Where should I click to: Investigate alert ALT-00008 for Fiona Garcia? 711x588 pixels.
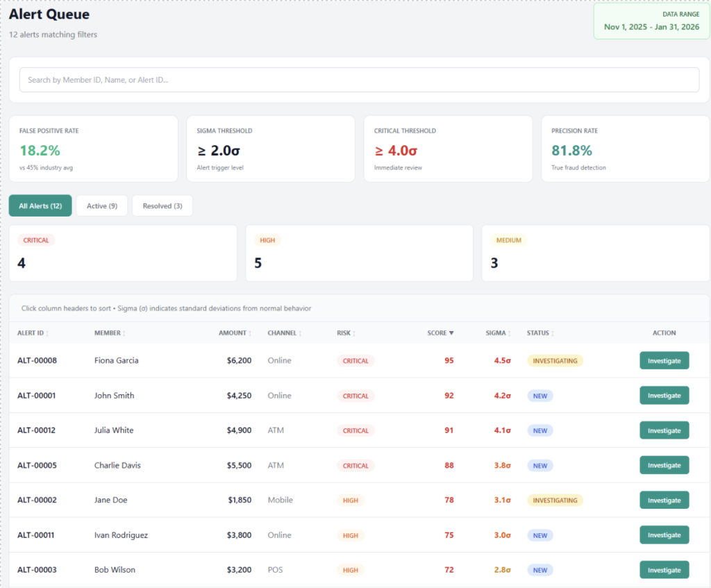click(664, 361)
